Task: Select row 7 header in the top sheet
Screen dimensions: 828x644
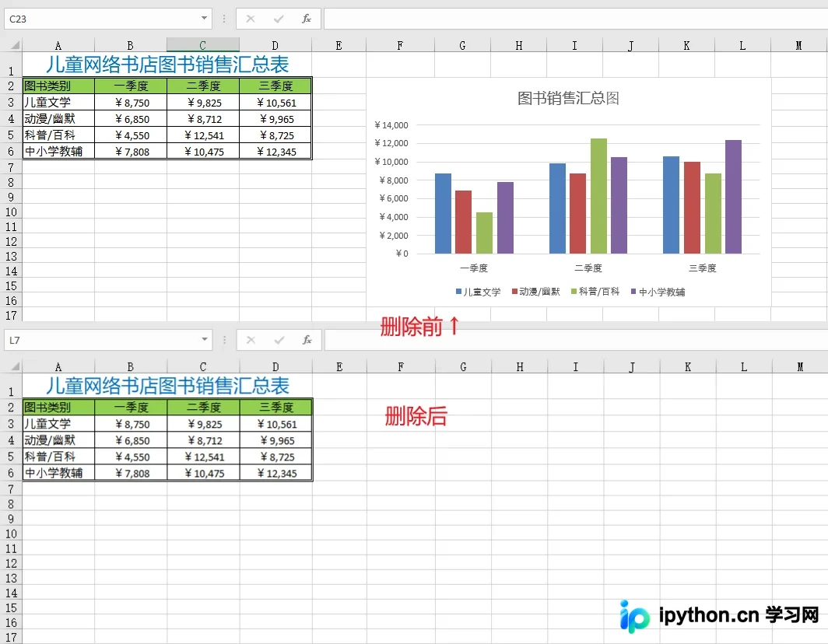Action: click(x=11, y=167)
